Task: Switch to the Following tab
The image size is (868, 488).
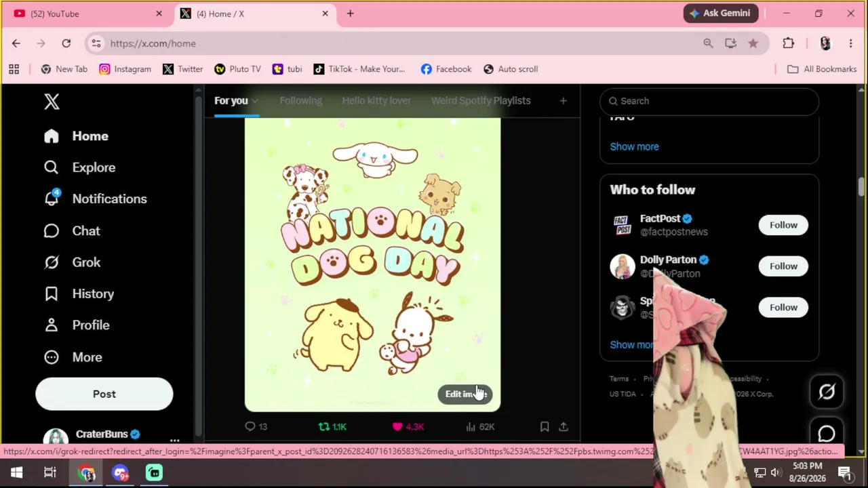Action: click(301, 100)
